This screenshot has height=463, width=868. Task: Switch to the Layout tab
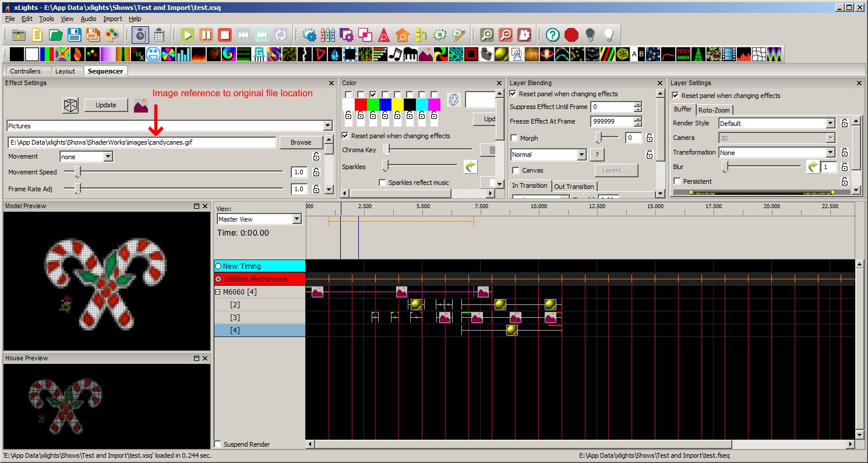(x=65, y=71)
